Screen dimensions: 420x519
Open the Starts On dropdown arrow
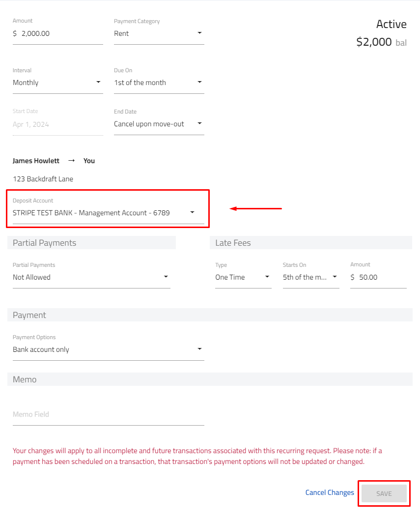tap(335, 277)
